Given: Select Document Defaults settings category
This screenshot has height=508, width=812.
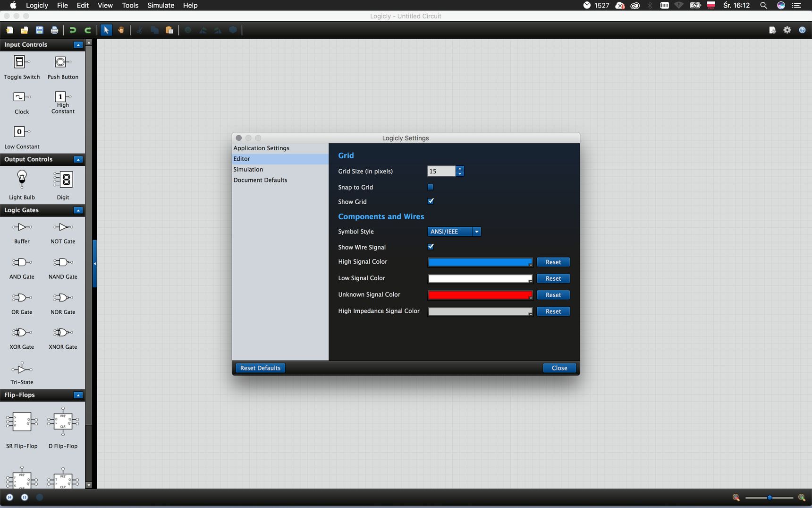Looking at the screenshot, I should (x=280, y=180).
